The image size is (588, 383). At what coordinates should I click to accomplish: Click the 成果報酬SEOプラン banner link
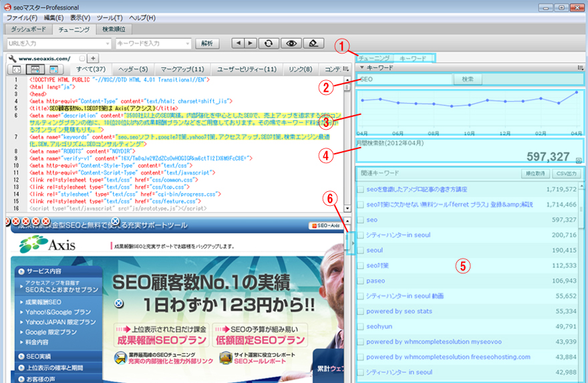[162, 336]
